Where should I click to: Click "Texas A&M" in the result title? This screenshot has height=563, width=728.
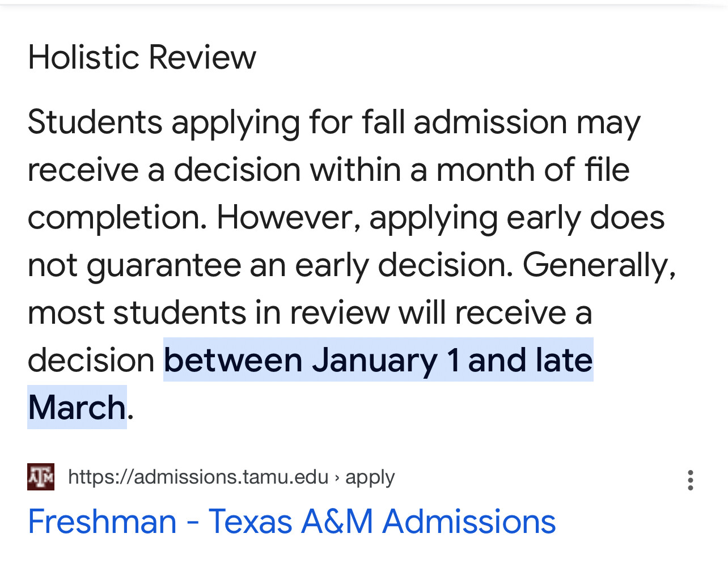(291, 522)
